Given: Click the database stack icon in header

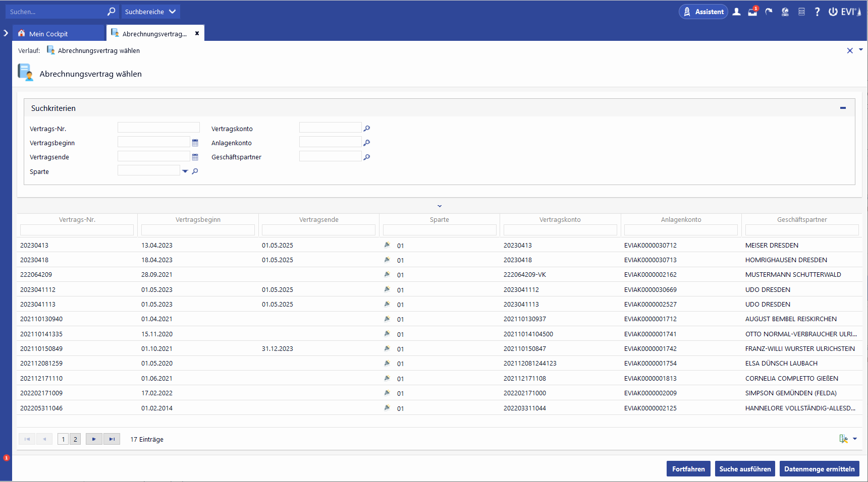Looking at the screenshot, I should click(801, 12).
